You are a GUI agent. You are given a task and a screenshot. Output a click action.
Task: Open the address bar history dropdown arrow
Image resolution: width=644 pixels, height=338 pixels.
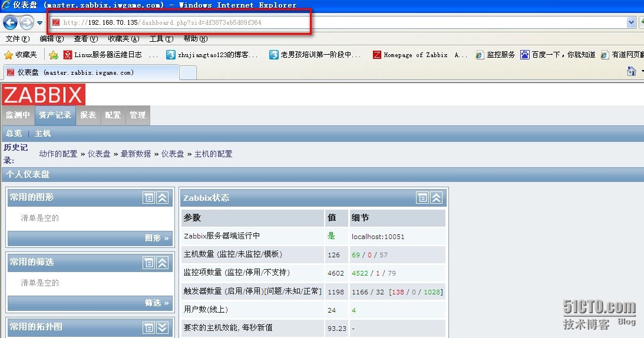click(x=631, y=22)
